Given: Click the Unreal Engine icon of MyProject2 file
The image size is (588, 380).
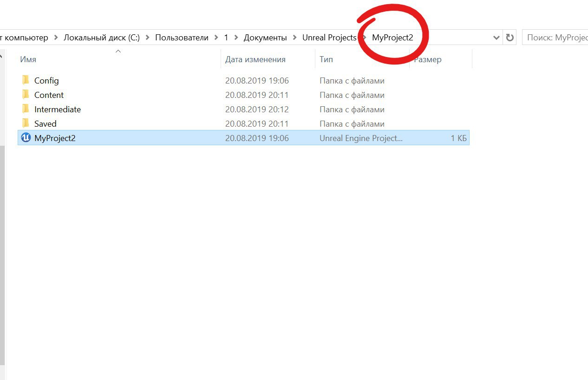Looking at the screenshot, I should click(x=26, y=138).
